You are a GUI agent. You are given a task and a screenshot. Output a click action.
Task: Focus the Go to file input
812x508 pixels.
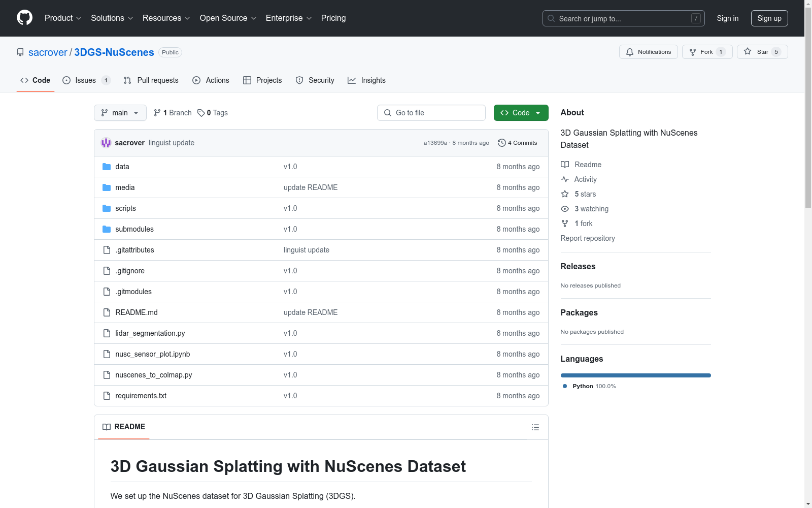point(431,113)
